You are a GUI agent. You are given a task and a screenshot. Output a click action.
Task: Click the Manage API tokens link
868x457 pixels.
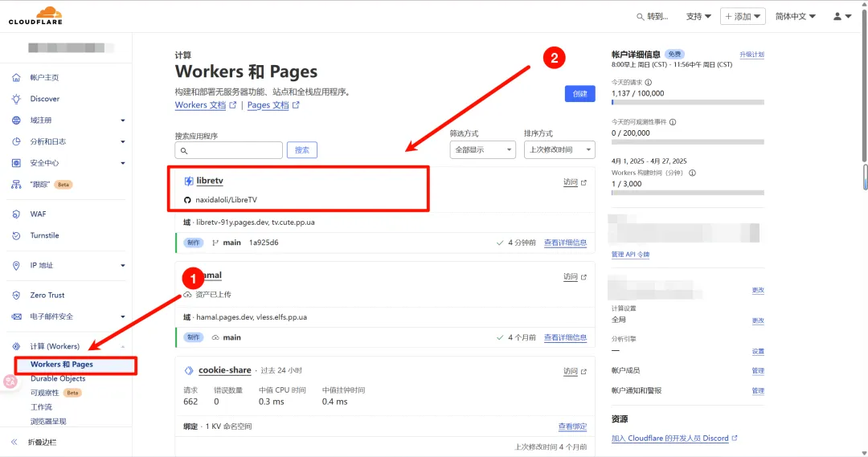(x=630, y=255)
